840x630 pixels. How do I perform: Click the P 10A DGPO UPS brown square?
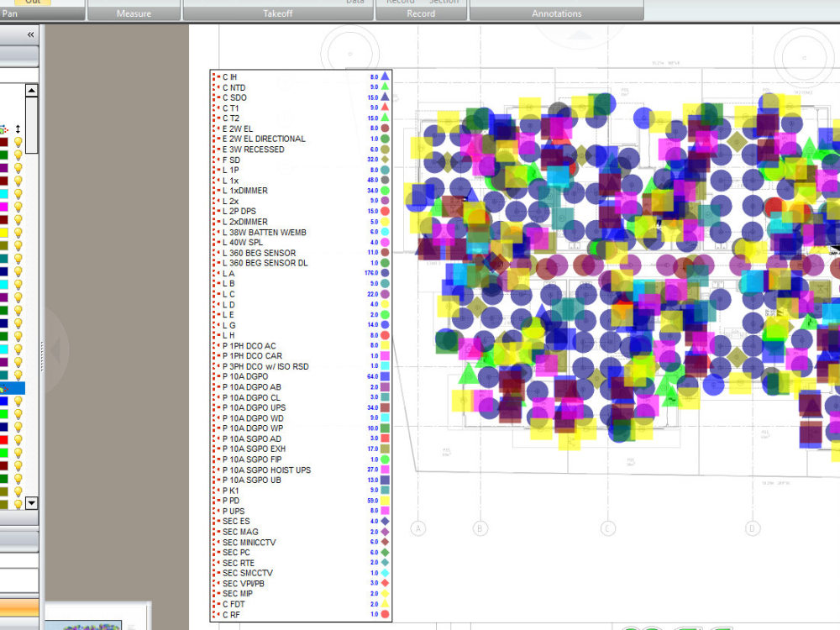[x=385, y=407]
